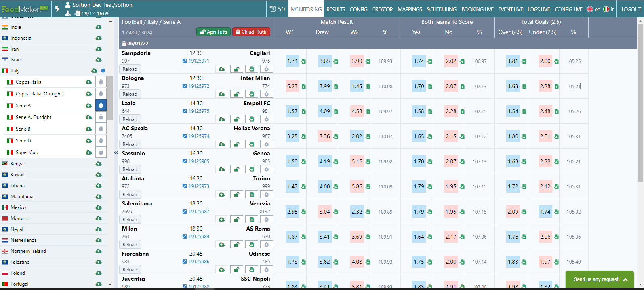Click the lightning bolt icon in header
Image resolution: width=644 pixels, height=290 pixels.
(57, 9)
